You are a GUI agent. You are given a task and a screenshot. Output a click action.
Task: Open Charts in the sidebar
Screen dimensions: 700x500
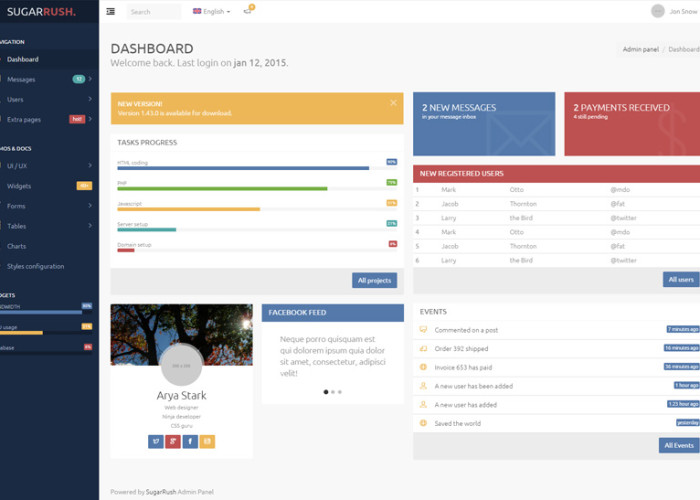pos(17,246)
